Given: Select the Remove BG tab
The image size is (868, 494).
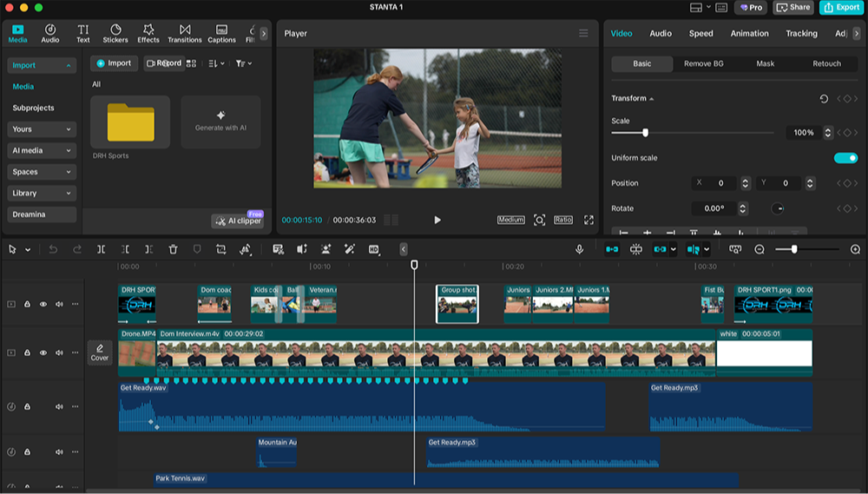Looking at the screenshot, I should coord(703,63).
